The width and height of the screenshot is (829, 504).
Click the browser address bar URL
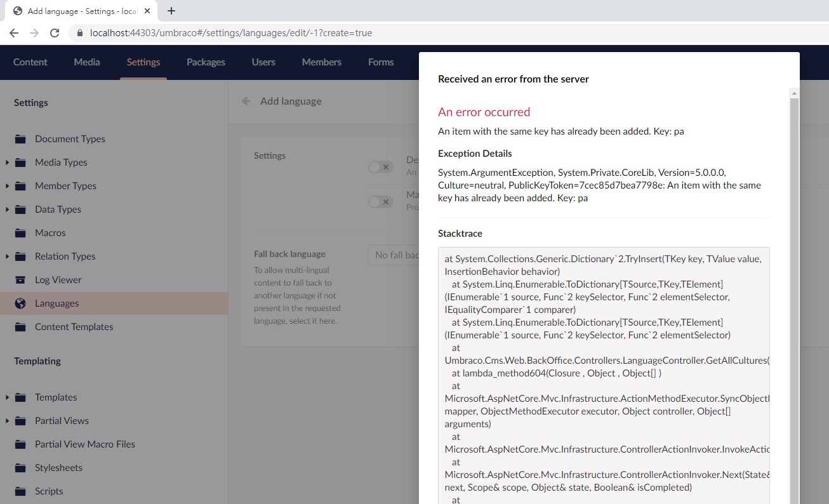point(231,33)
